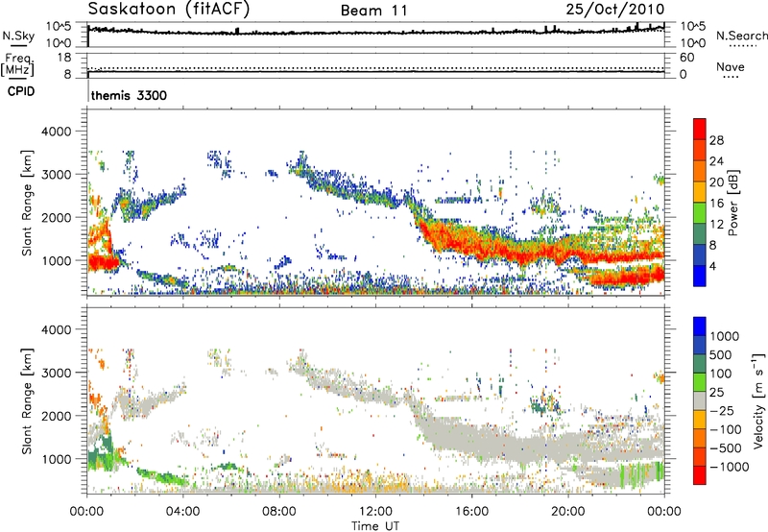Click the 'Time UT' axis title
768x532 pixels.
point(375,526)
